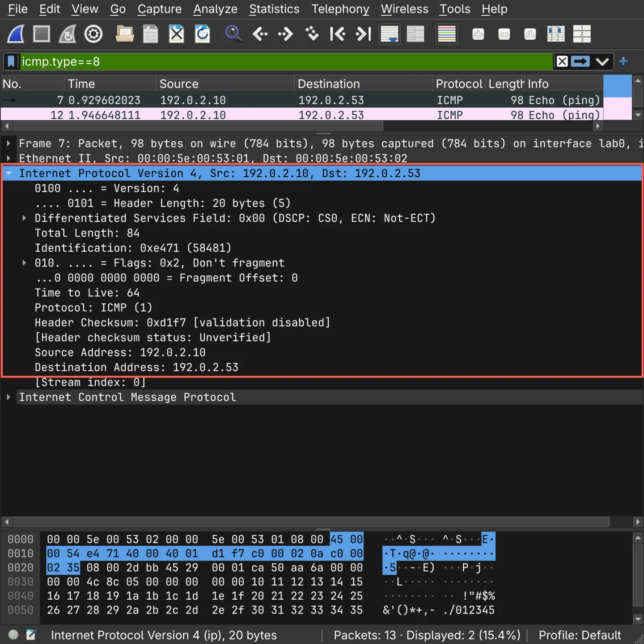This screenshot has width=644, height=644.
Task: Save the capture file icon
Action: click(151, 34)
